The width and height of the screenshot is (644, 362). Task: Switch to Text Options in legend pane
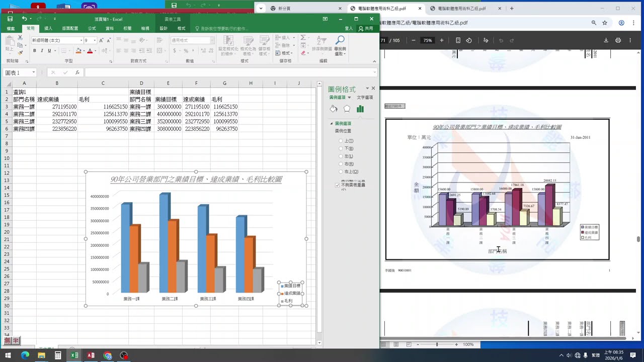coord(365,98)
